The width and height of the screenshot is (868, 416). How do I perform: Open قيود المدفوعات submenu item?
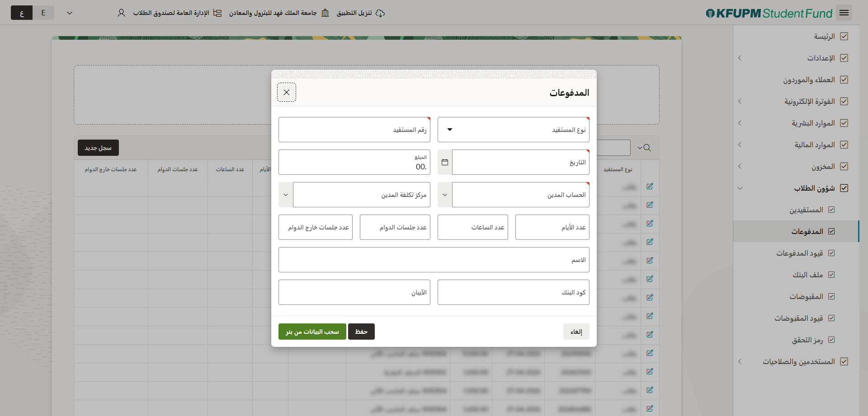point(796,253)
